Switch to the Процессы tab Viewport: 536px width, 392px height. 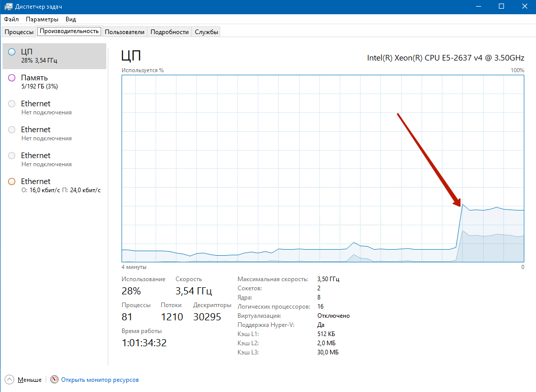click(19, 32)
